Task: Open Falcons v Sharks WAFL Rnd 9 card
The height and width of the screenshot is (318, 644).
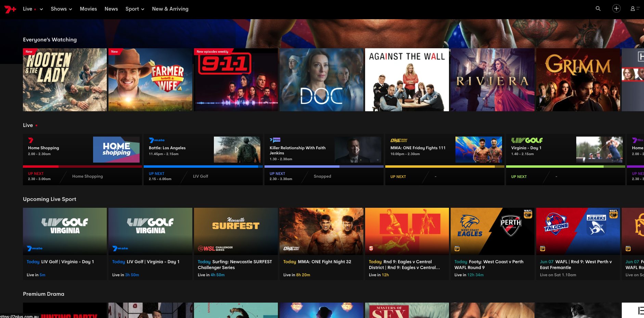Action: [x=578, y=244]
